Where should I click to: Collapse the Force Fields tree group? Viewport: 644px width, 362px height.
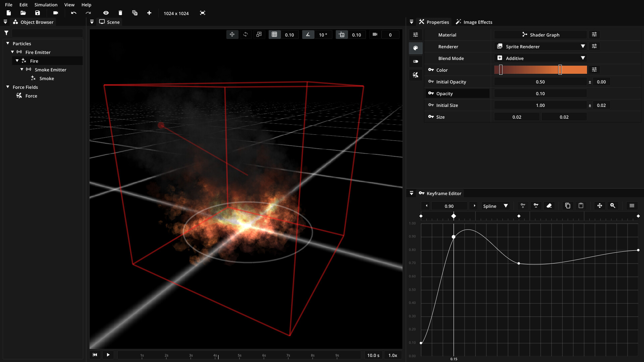click(x=8, y=87)
